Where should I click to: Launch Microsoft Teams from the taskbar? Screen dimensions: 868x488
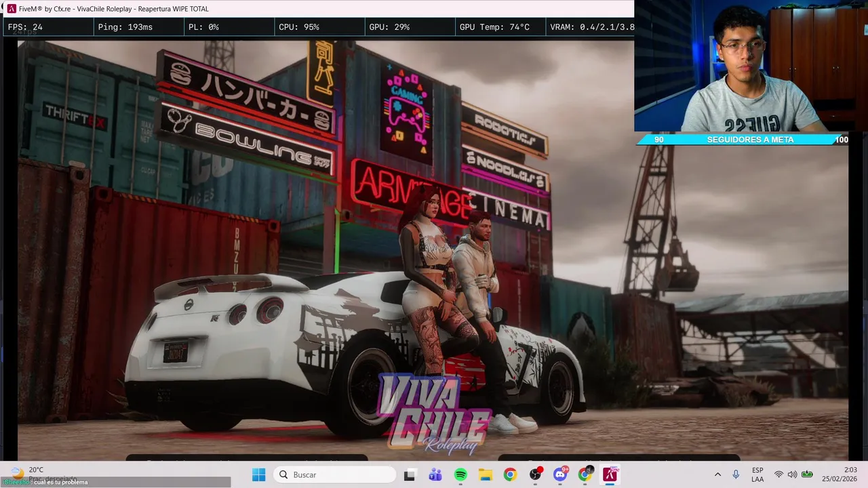tap(435, 475)
